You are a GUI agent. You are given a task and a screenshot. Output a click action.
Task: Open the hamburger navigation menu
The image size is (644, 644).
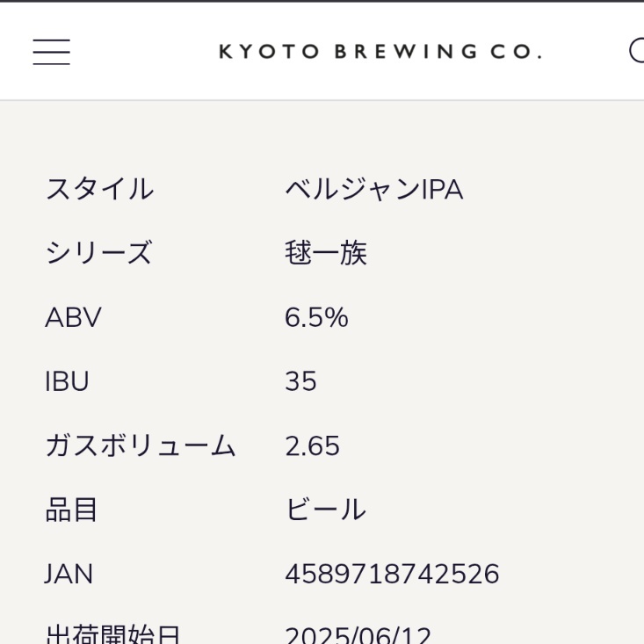(x=51, y=52)
